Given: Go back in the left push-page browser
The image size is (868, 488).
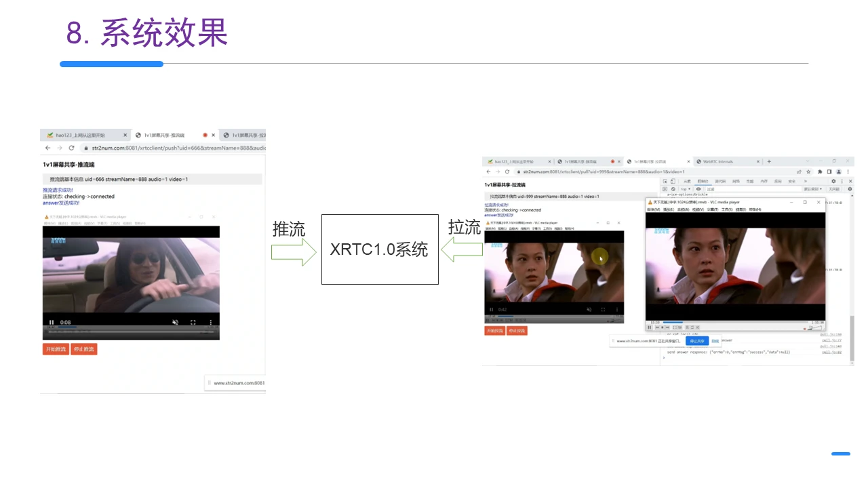Looking at the screenshot, I should click(x=47, y=148).
